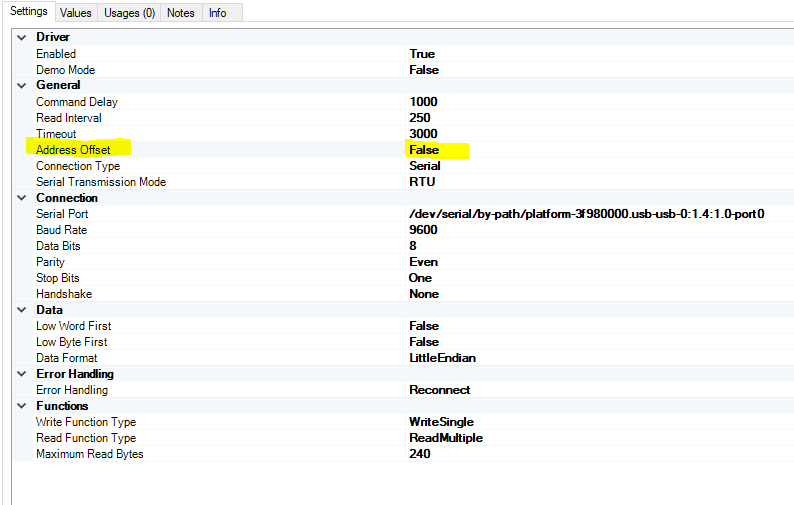The image size is (794, 505).
Task: Select the Serial Port path value
Action: tap(586, 214)
